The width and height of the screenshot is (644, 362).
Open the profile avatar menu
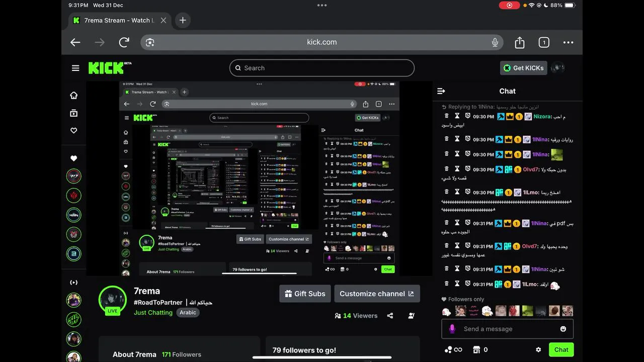(x=557, y=68)
